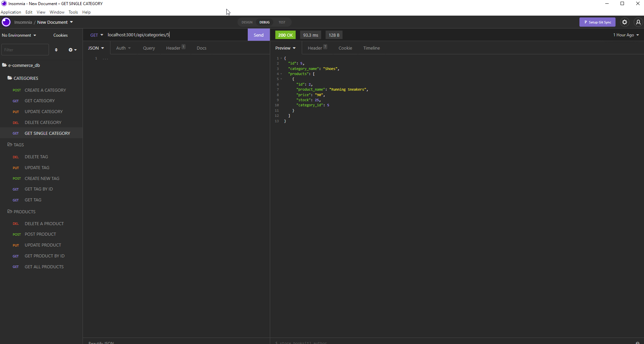Image resolution: width=644 pixels, height=344 pixels.
Task: Open the user account icon
Action: pos(638,22)
